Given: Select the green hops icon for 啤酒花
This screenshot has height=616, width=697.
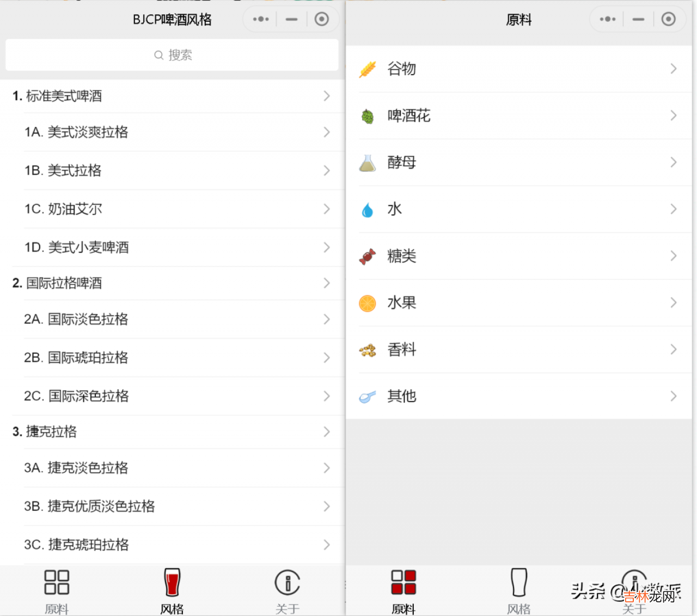Looking at the screenshot, I should 368,116.
